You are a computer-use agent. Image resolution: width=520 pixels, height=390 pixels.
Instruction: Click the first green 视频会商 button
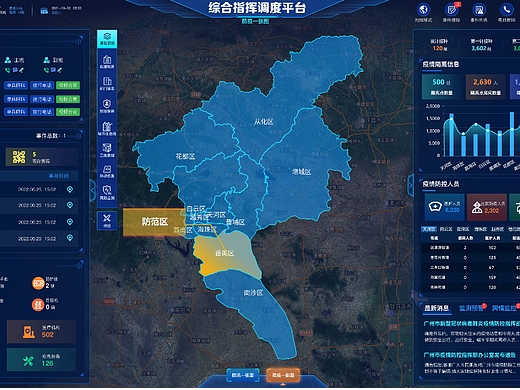(x=68, y=85)
